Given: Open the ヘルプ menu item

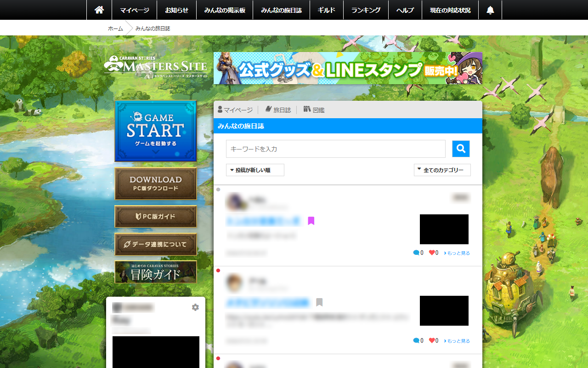Looking at the screenshot, I should pyautogui.click(x=405, y=10).
